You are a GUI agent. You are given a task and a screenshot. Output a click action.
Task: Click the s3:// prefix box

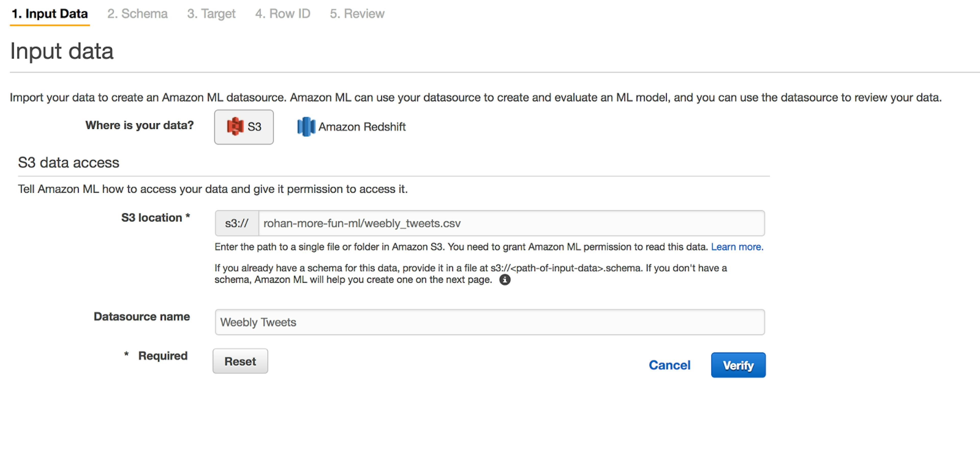[237, 223]
